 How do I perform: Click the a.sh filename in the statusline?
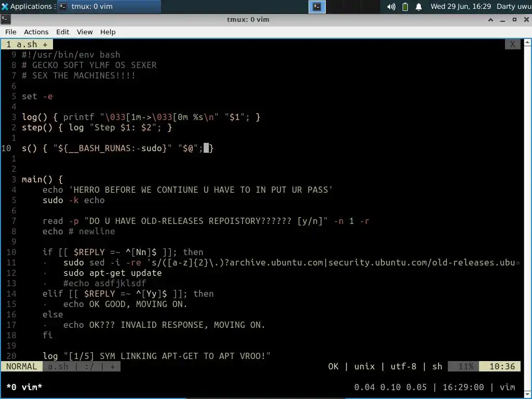[58, 366]
